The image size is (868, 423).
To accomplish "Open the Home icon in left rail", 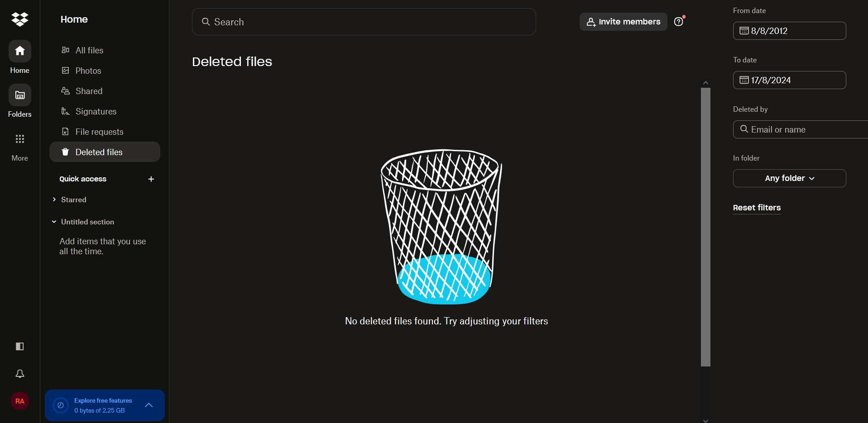I will coord(20,51).
